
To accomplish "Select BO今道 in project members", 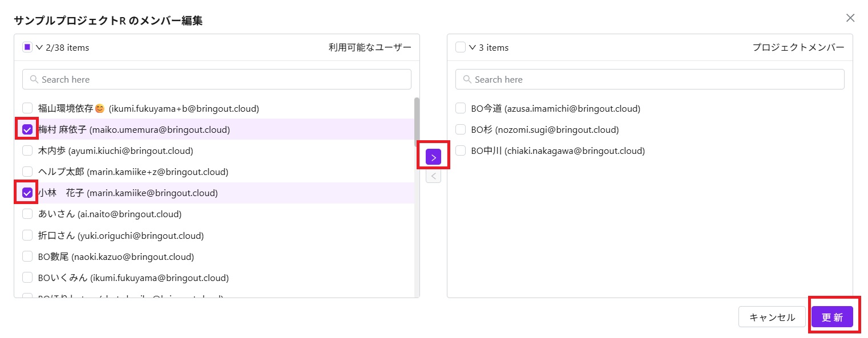I will [461, 108].
